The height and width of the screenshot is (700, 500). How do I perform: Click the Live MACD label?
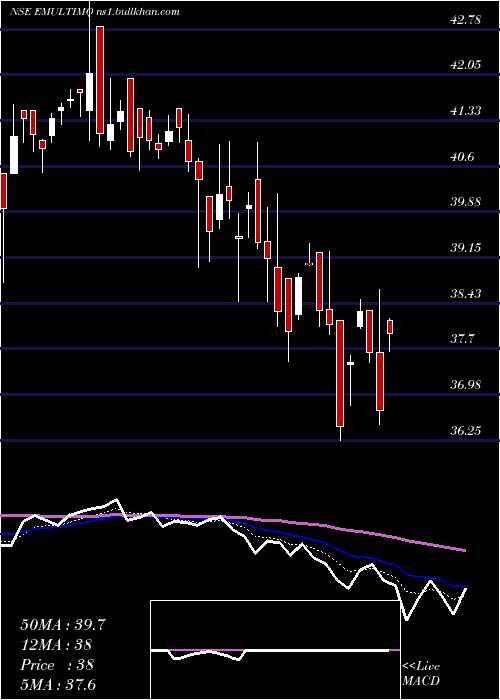(421, 674)
